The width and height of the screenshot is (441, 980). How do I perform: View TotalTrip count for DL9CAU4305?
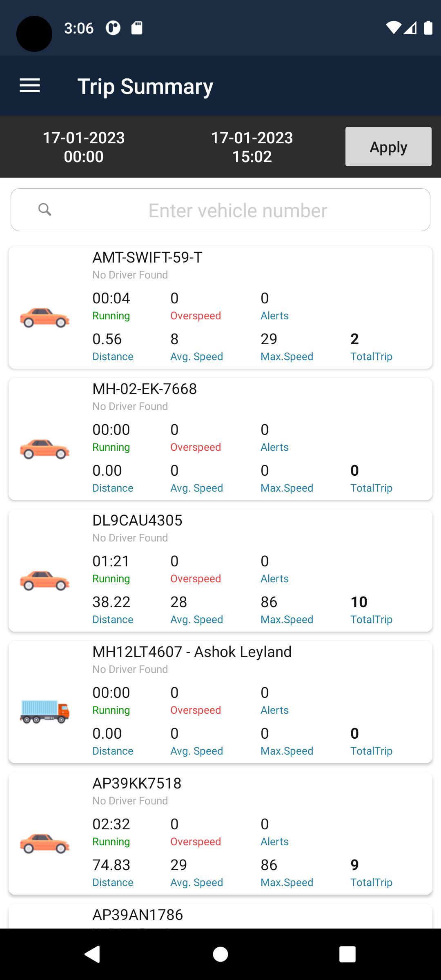[x=359, y=602]
